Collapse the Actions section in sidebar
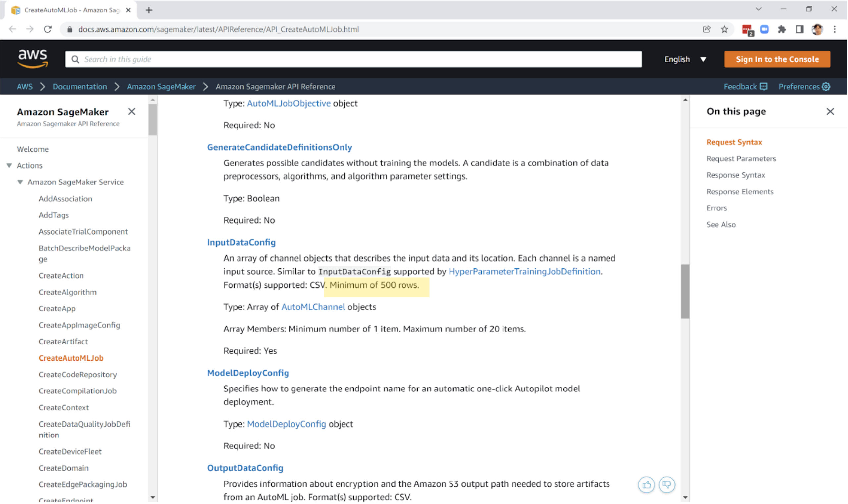 click(x=9, y=165)
